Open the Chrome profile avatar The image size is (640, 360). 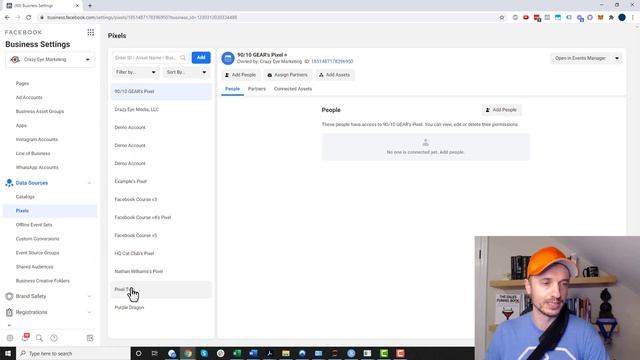(x=622, y=18)
